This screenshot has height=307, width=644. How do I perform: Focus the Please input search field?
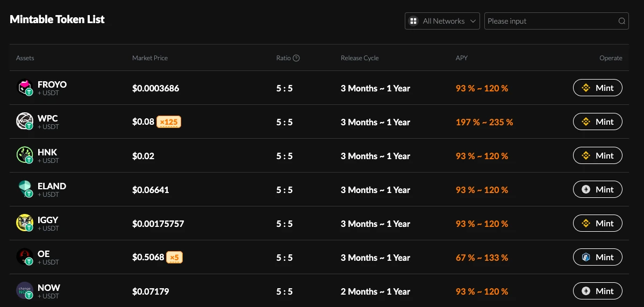[x=550, y=22]
